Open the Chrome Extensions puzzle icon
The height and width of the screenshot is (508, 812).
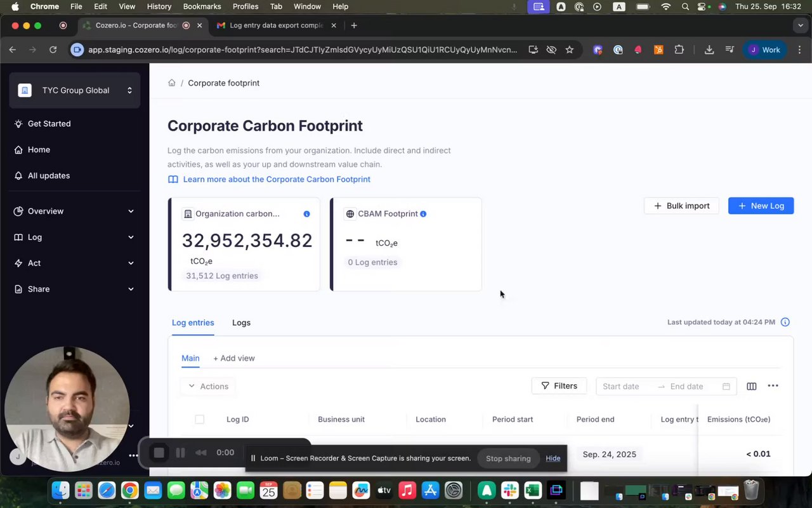[x=679, y=50]
